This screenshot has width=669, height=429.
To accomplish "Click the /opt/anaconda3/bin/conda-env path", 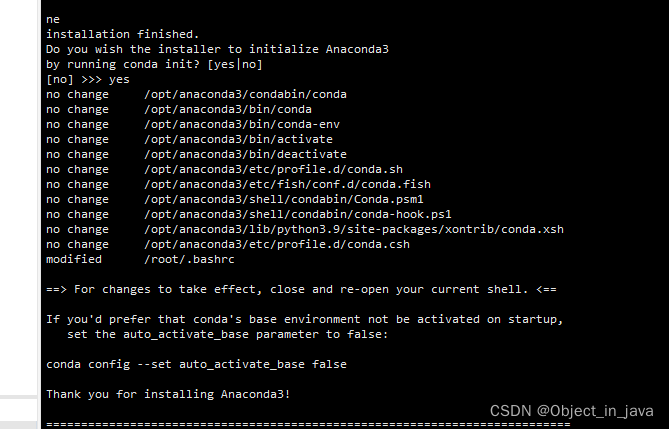I will tap(242, 124).
